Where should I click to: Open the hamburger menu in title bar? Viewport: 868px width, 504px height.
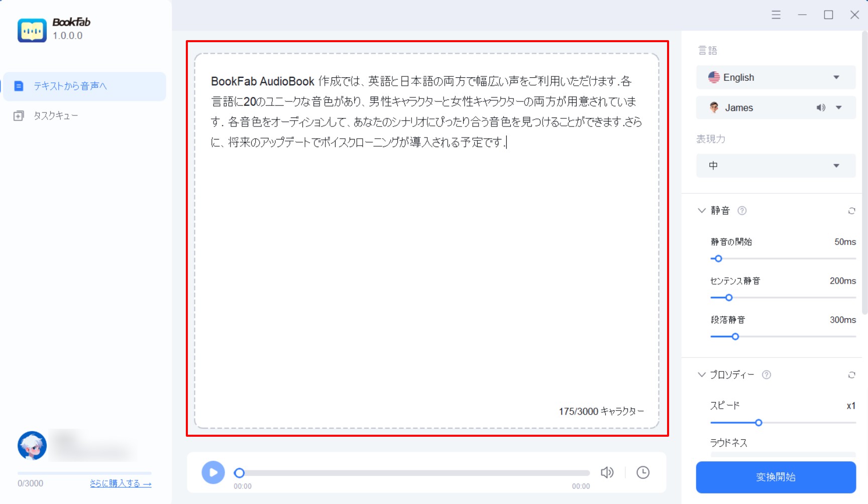coord(776,15)
